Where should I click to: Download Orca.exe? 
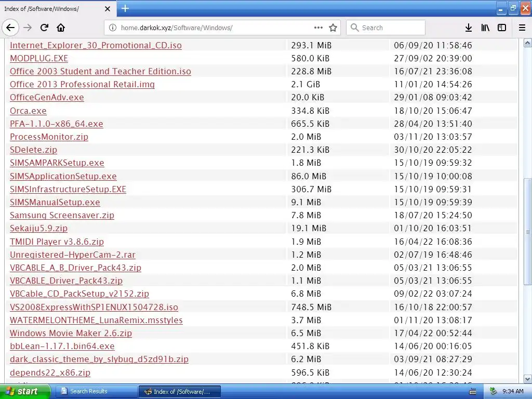coord(28,111)
